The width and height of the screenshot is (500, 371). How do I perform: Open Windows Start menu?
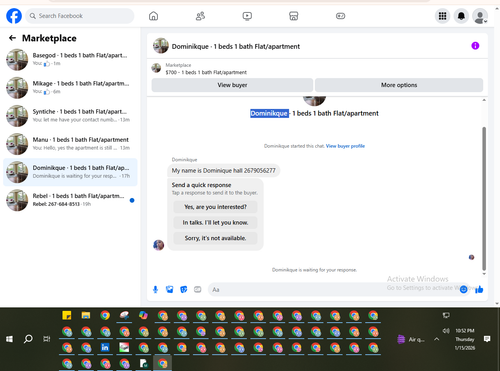(x=9, y=339)
